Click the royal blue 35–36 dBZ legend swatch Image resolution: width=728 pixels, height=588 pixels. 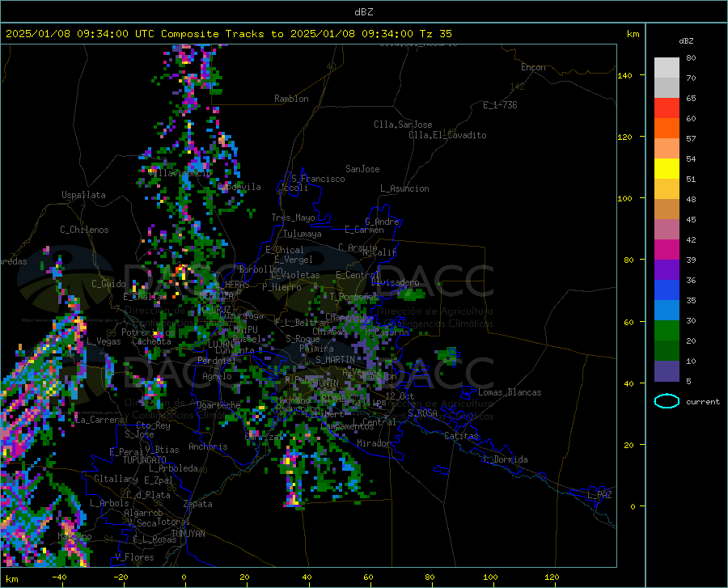point(667,290)
